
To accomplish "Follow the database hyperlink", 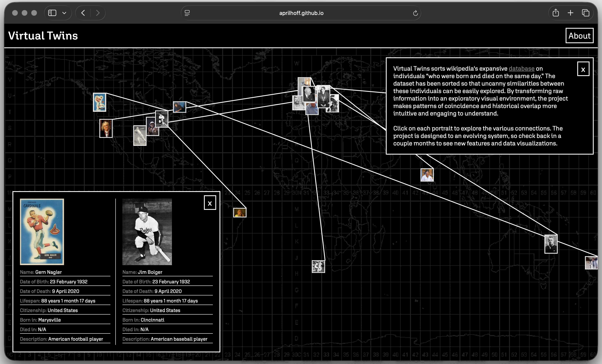I will pos(521,69).
